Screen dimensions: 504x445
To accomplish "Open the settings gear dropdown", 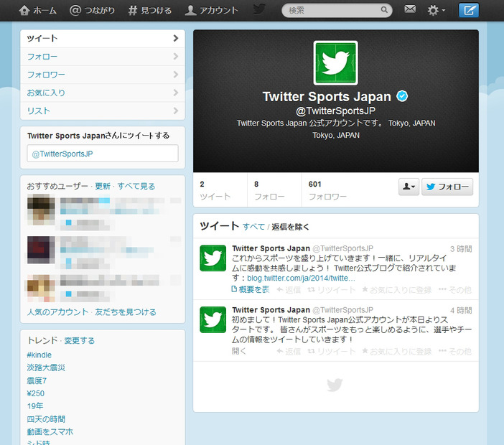I will (436, 10).
